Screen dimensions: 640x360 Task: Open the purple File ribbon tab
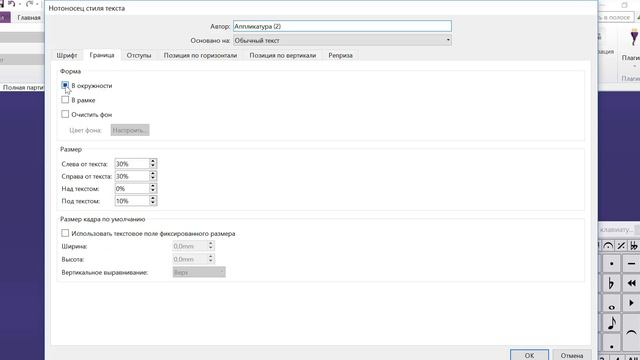pyautogui.click(x=5, y=18)
